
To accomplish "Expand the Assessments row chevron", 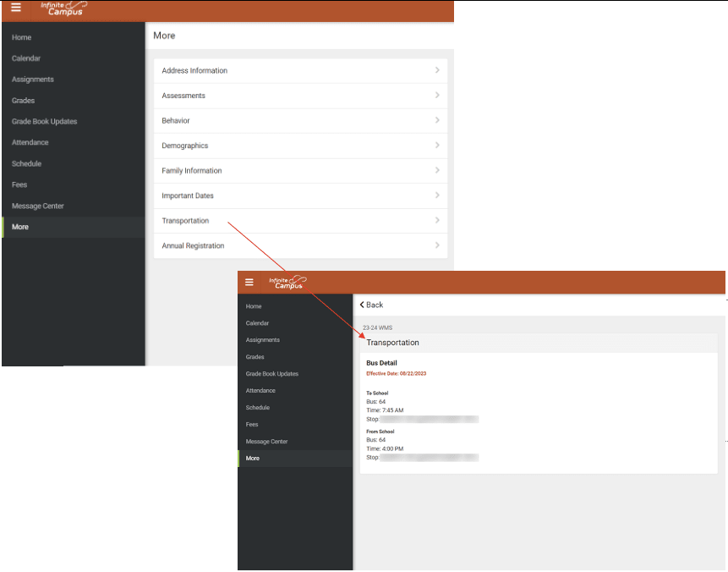I will (x=437, y=96).
